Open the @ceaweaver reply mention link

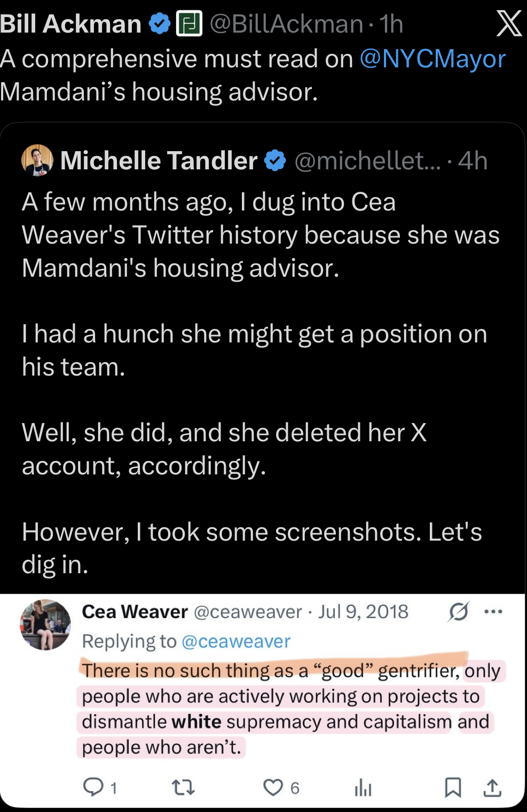236,641
